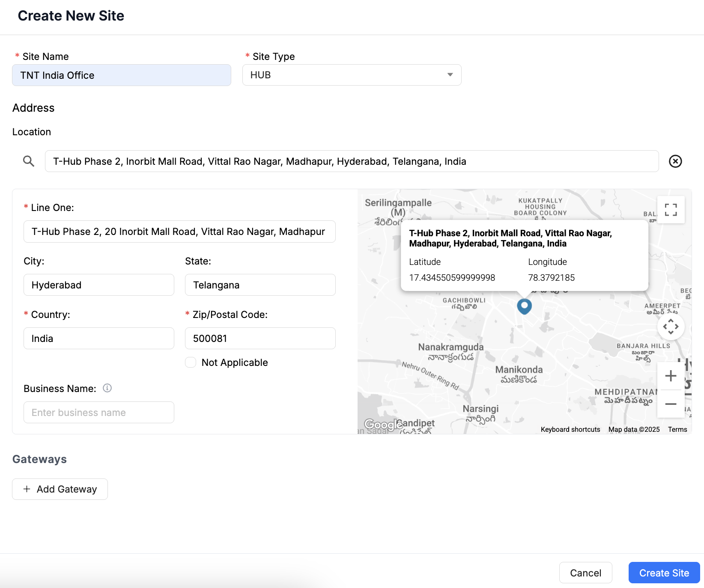
Task: Select the latitude value 17.434550599999998
Action: pos(452,278)
